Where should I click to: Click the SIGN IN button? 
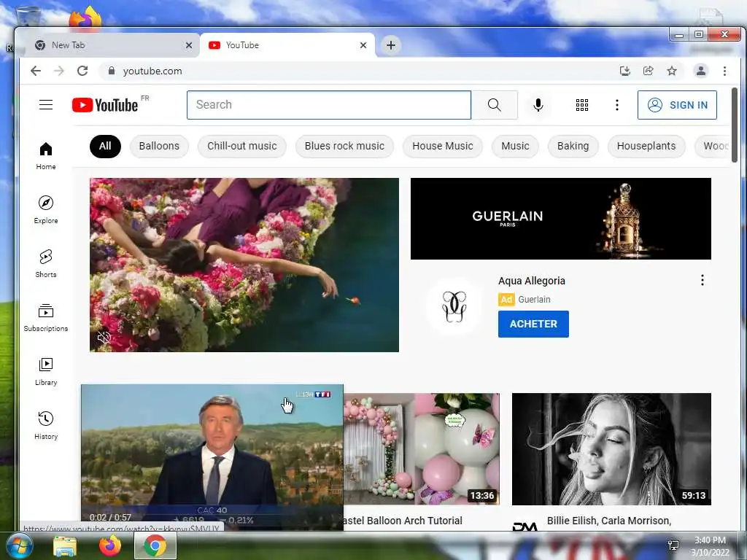(x=677, y=105)
